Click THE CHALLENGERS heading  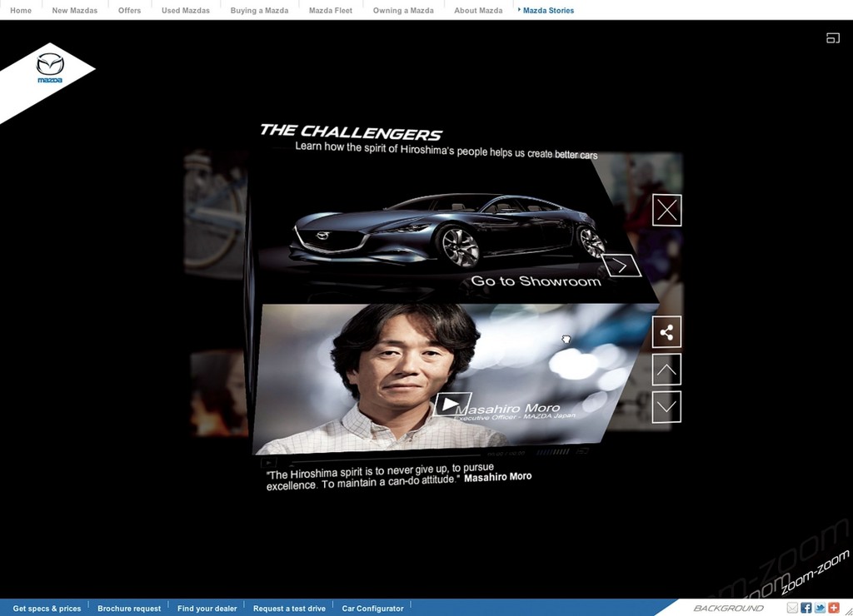[x=351, y=132]
